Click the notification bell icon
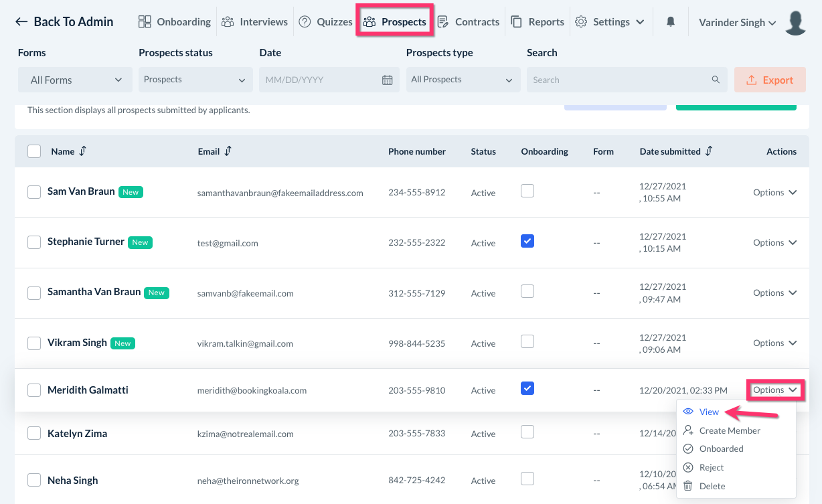The width and height of the screenshot is (822, 504). [670, 22]
